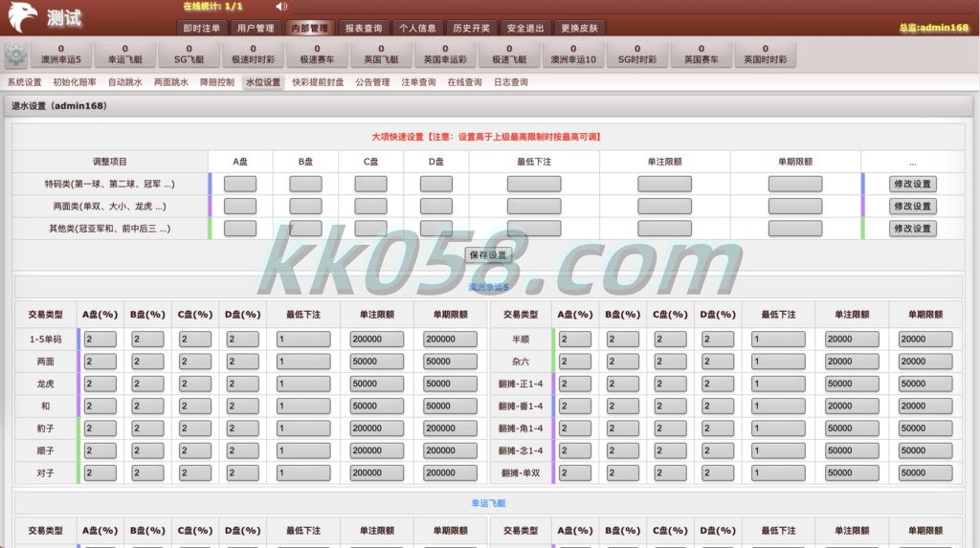Click B盘(%) field in 龙虎 row
The image size is (980, 548).
coord(147,384)
